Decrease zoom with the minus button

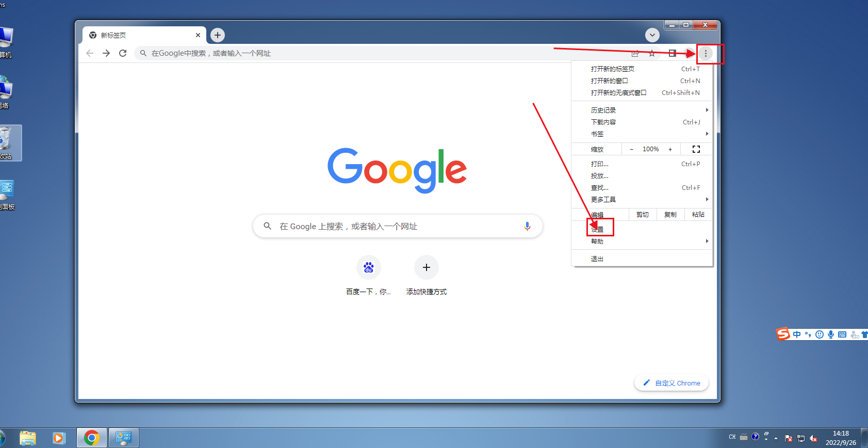tap(631, 149)
